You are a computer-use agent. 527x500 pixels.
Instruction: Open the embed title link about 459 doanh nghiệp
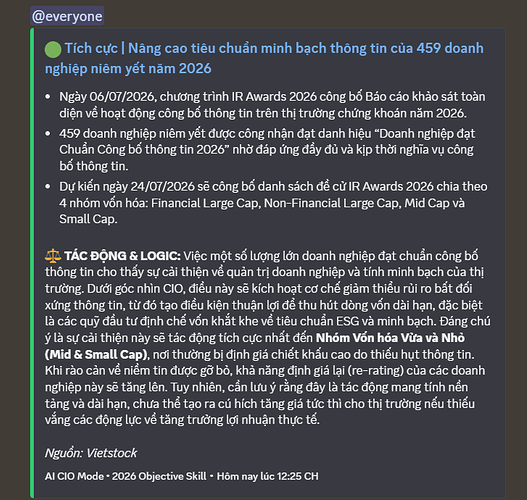pos(264,58)
